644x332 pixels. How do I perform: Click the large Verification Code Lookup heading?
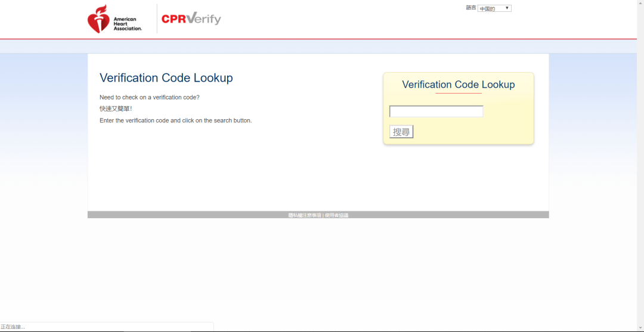166,78
